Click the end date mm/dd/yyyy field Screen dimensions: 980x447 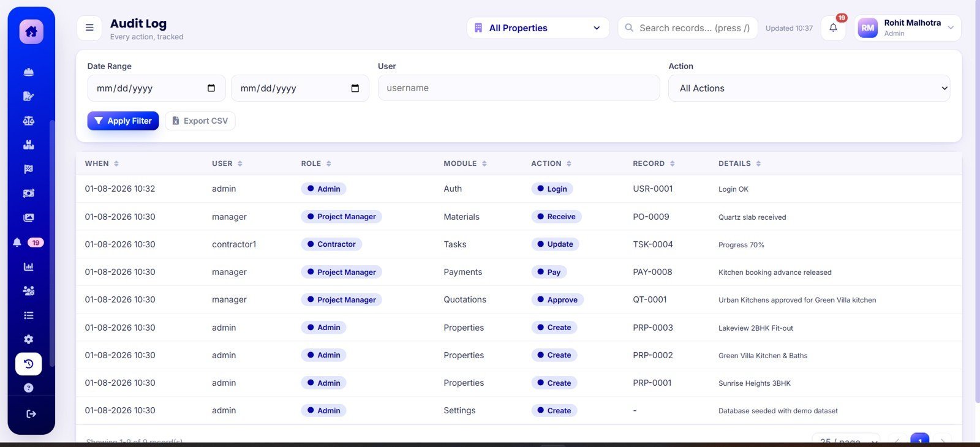click(300, 88)
